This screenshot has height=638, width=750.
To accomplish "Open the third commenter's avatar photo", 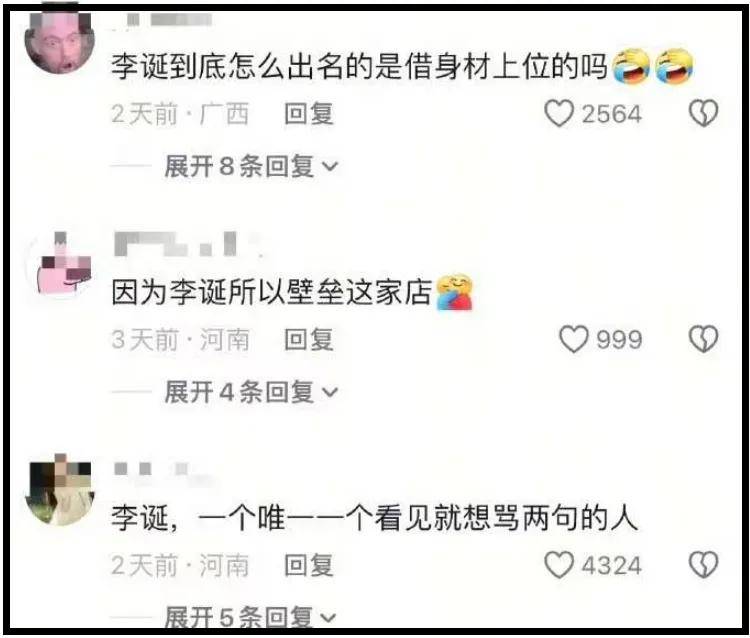I will coord(60,490).
